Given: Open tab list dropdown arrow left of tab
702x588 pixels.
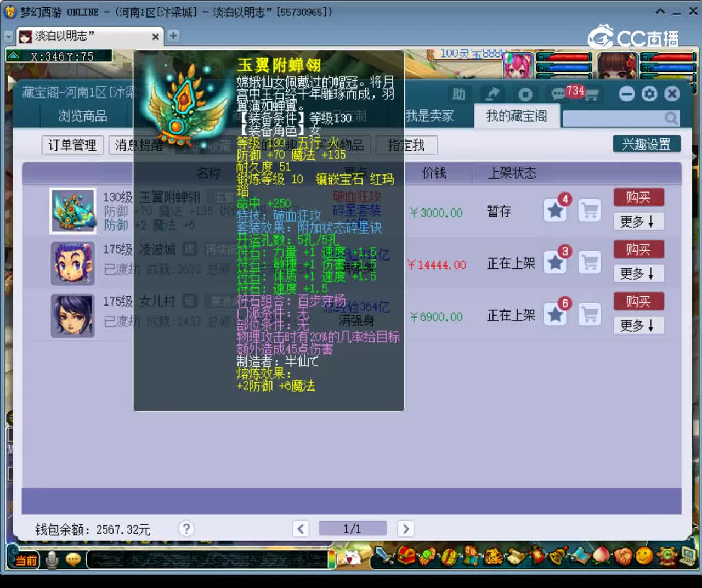Looking at the screenshot, I should tap(9, 36).
